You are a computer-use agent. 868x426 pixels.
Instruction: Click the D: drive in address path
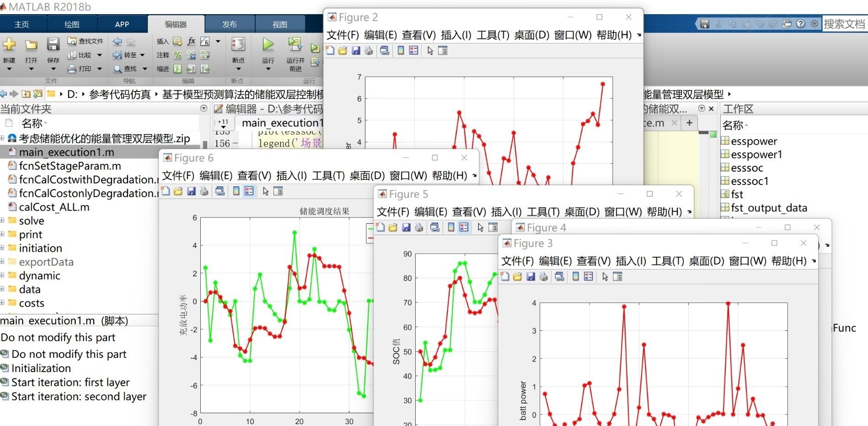pyautogui.click(x=72, y=94)
